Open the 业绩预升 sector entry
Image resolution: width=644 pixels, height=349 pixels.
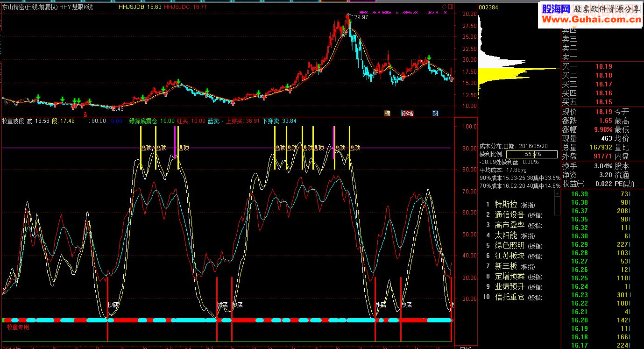coord(515,287)
